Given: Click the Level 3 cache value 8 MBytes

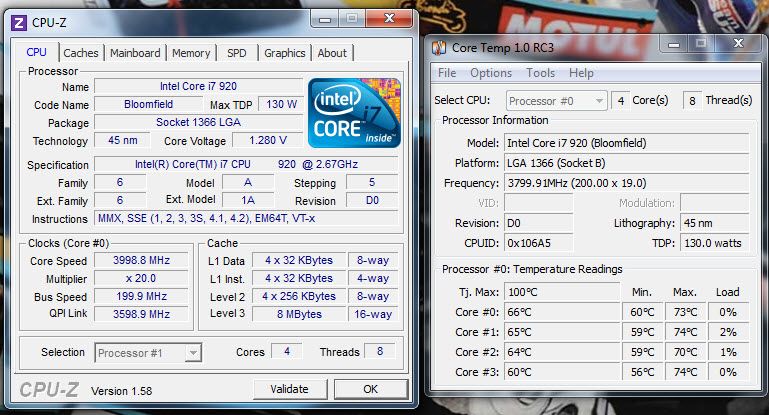Looking at the screenshot, I should [299, 314].
